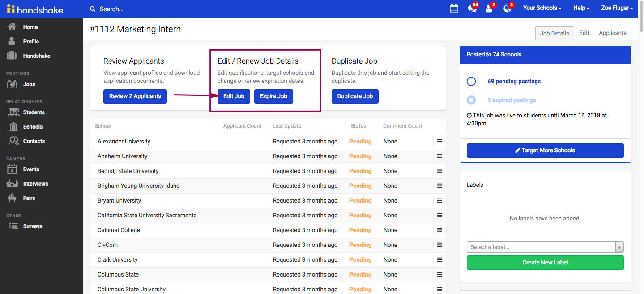View connection requests notification icon
644x294 pixels.
click(x=489, y=9)
